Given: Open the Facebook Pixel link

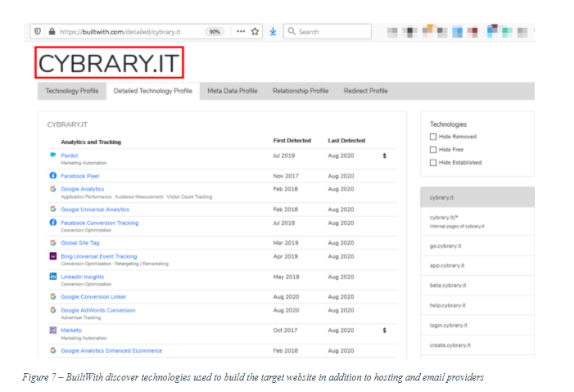Looking at the screenshot, I should click(x=79, y=176).
